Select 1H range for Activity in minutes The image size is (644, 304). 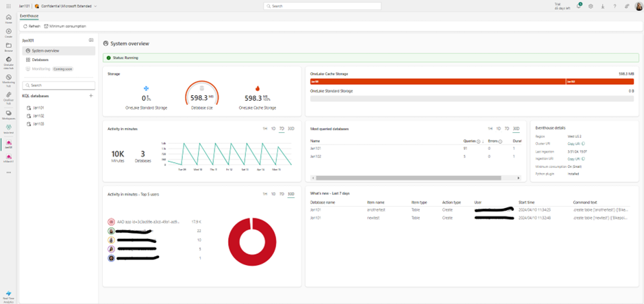coord(265,129)
